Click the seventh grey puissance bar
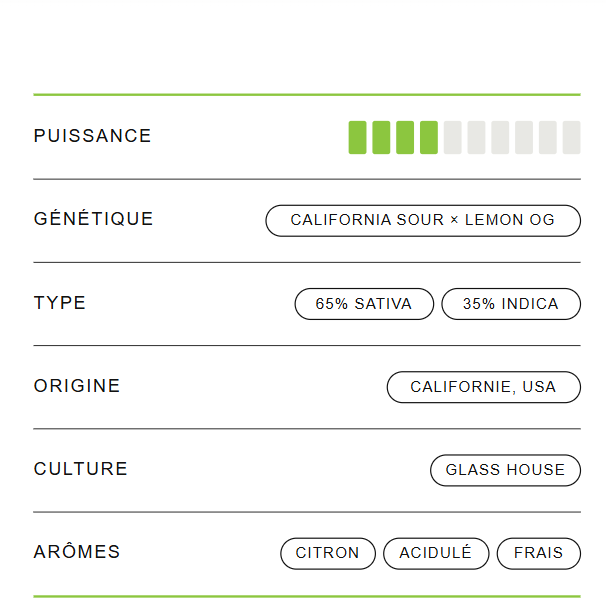Screen dimensions: 606x615 coord(500,137)
